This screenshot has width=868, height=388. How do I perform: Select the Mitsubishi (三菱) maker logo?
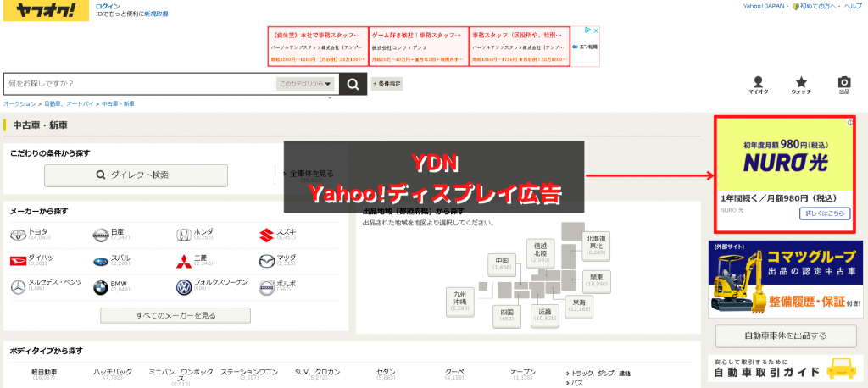(183, 261)
